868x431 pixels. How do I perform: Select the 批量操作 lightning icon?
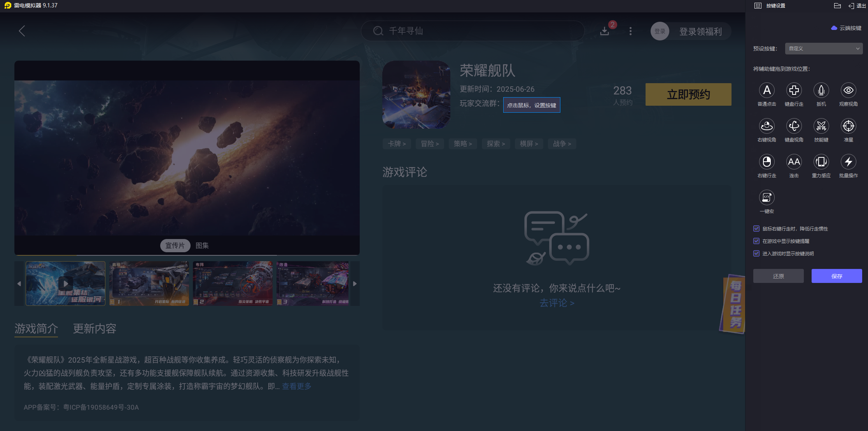[x=848, y=162]
